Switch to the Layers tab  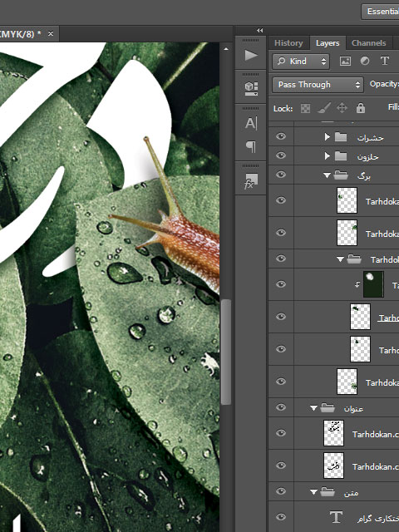328,43
